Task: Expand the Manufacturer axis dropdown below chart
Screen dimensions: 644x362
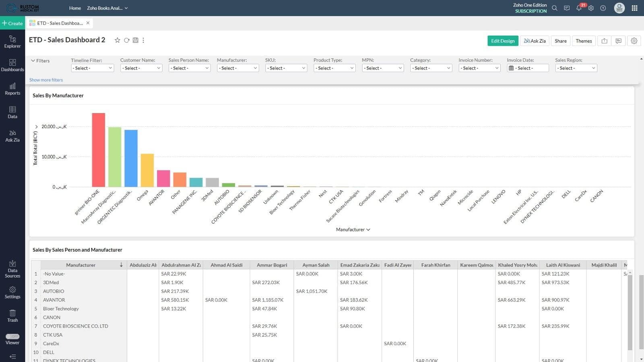Action: click(353, 229)
